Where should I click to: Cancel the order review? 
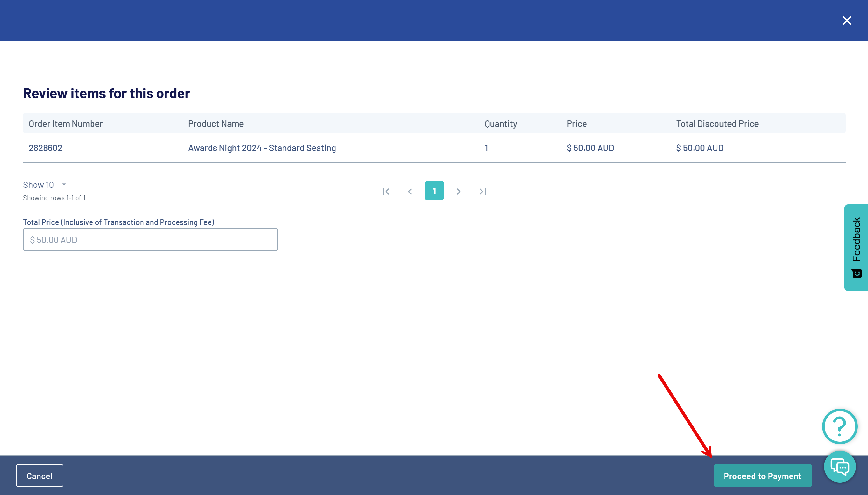(x=40, y=476)
